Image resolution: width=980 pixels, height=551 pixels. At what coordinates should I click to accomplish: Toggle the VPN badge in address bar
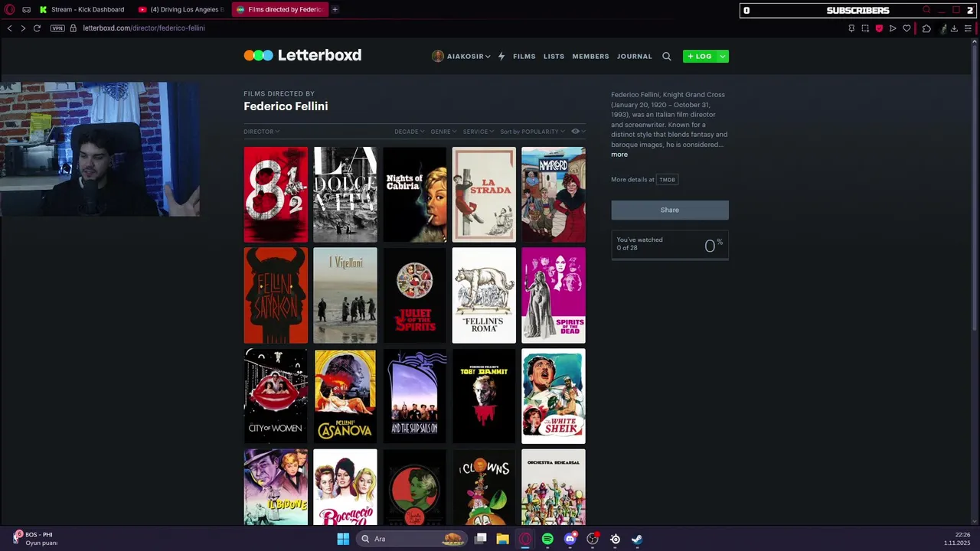57,28
